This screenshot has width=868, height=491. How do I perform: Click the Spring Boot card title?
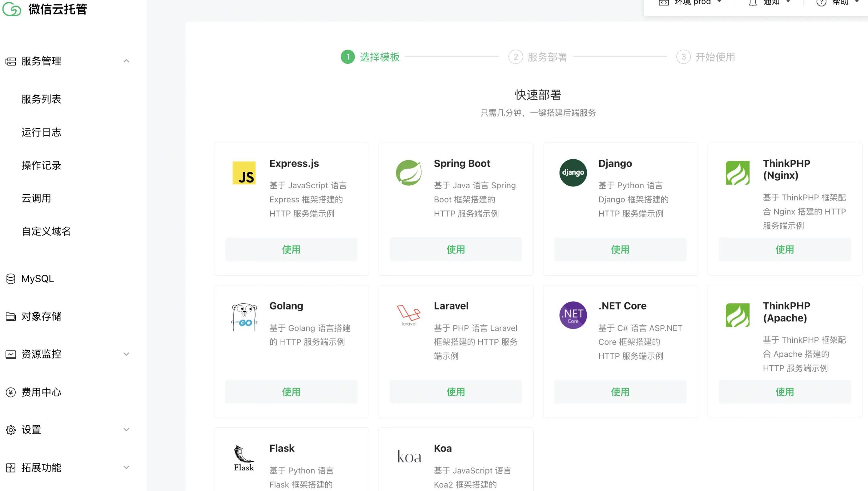(462, 164)
